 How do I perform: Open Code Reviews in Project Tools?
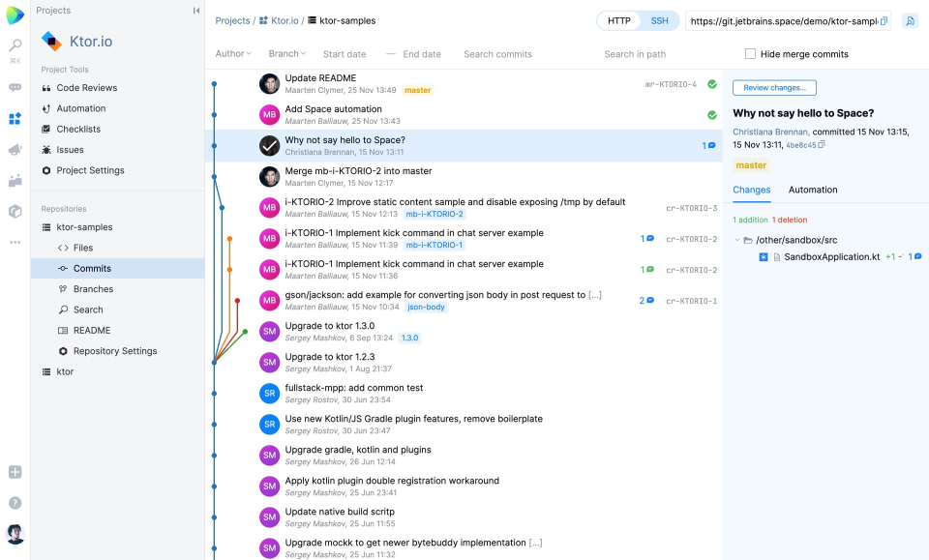[x=86, y=88]
